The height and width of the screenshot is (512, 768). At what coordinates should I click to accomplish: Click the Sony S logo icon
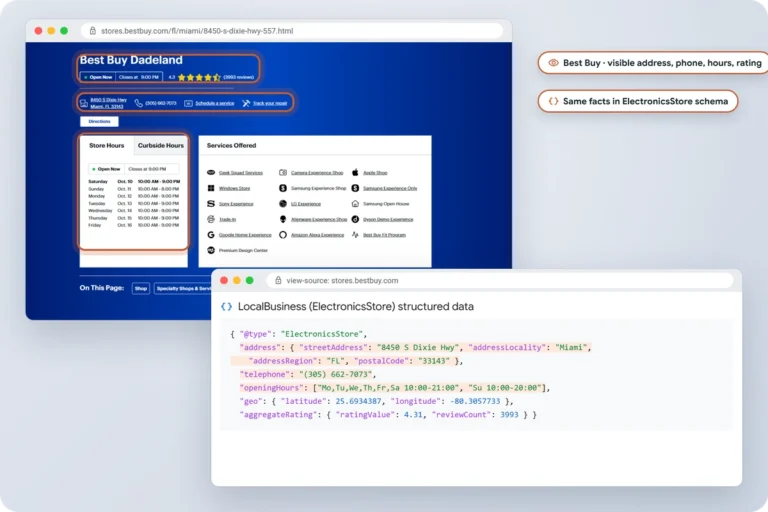coord(211,203)
